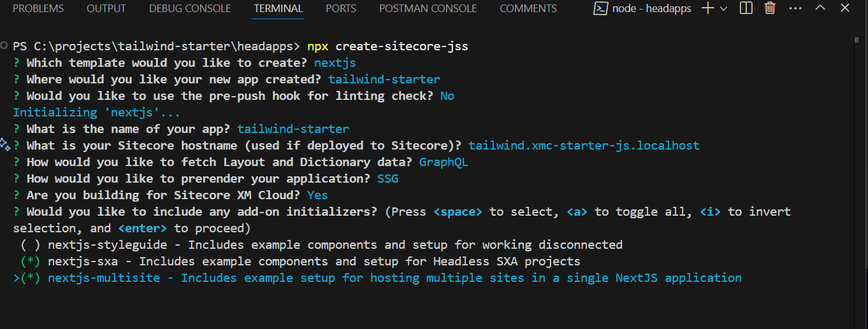Switch to the DEBUG CONSOLE tab
Viewport: 868px width, 329px height.
[190, 9]
